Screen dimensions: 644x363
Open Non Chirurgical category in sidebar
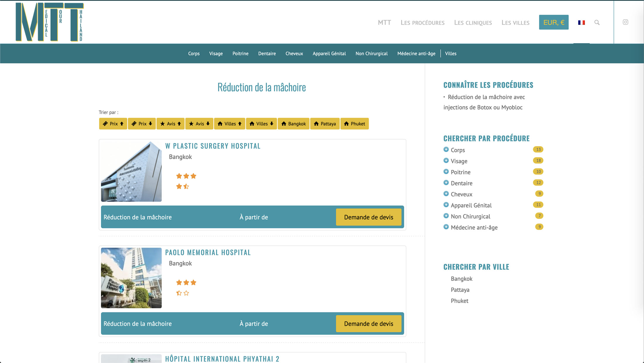click(x=470, y=216)
